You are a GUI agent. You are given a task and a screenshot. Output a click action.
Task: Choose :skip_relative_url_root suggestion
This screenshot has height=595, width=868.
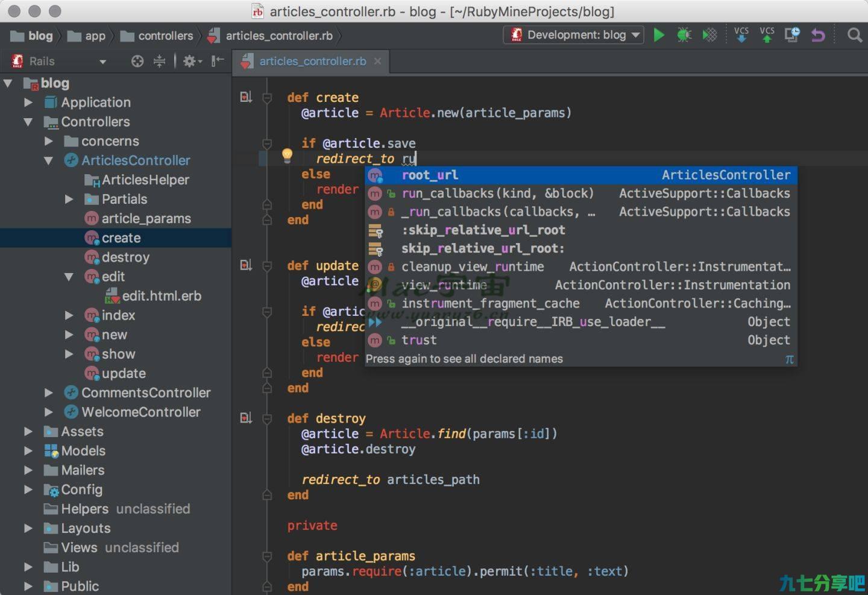(581, 230)
